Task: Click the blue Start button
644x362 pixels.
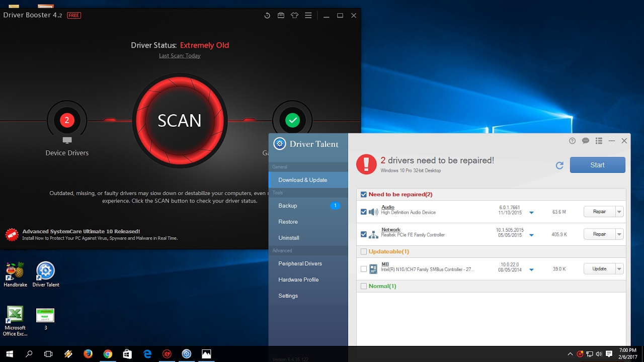Action: pyautogui.click(x=598, y=165)
